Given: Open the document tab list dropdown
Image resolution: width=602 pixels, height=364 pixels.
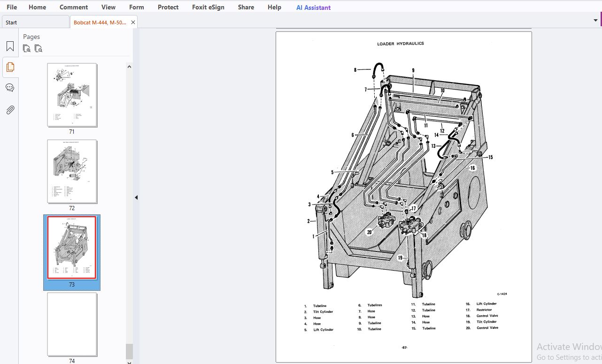Looking at the screenshot, I should click(596, 20).
